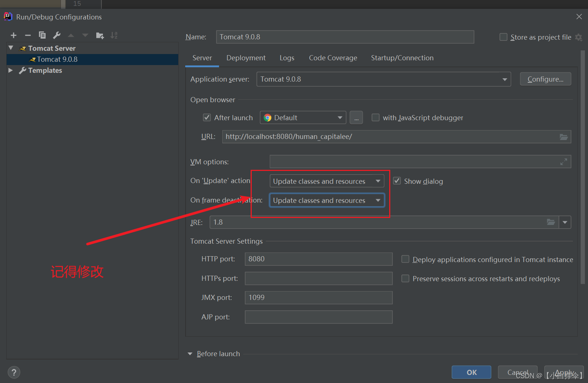The image size is (588, 383).
Task: Uncheck the After launch checkbox
Action: pos(207,118)
